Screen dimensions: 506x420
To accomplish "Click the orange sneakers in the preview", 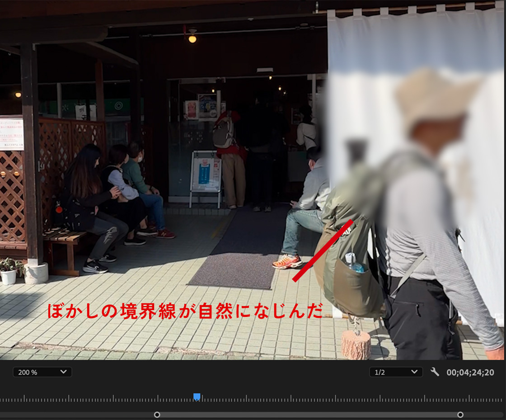I will [286, 262].
